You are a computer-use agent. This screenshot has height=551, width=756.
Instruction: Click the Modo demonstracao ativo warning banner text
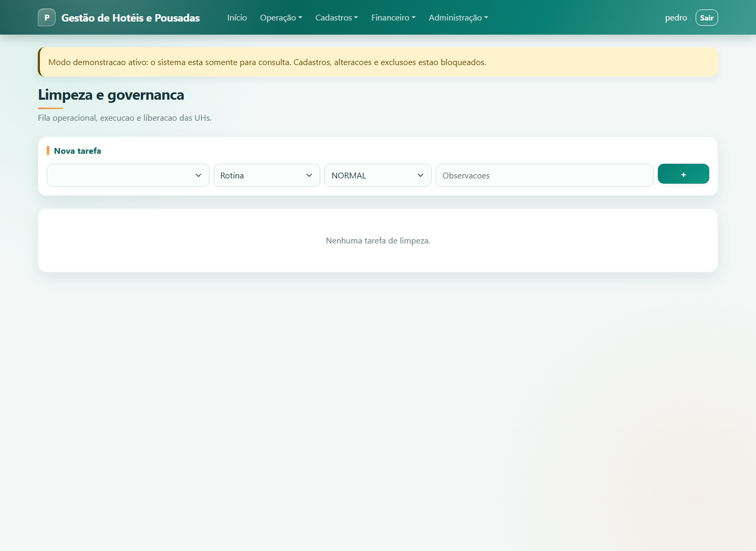[x=267, y=62]
